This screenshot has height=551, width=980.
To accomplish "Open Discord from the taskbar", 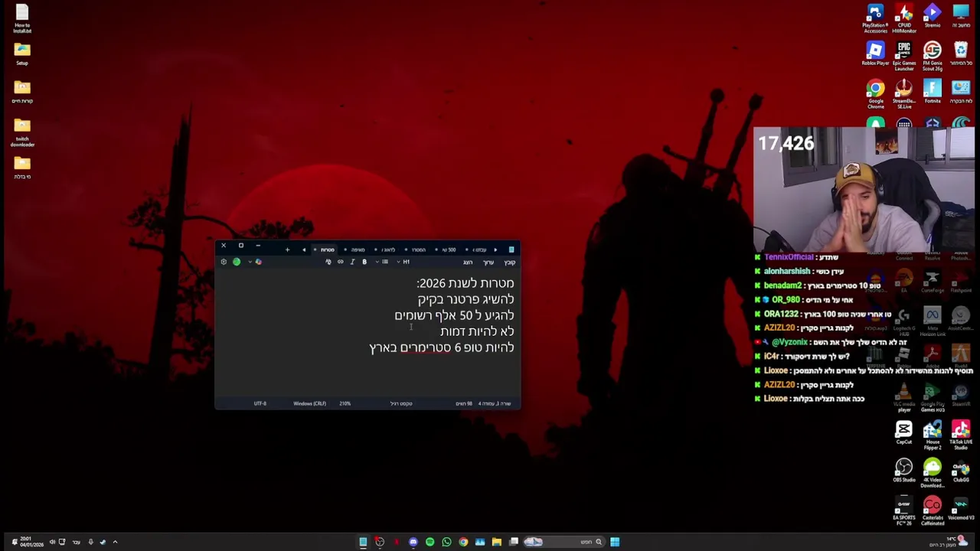I will click(413, 542).
